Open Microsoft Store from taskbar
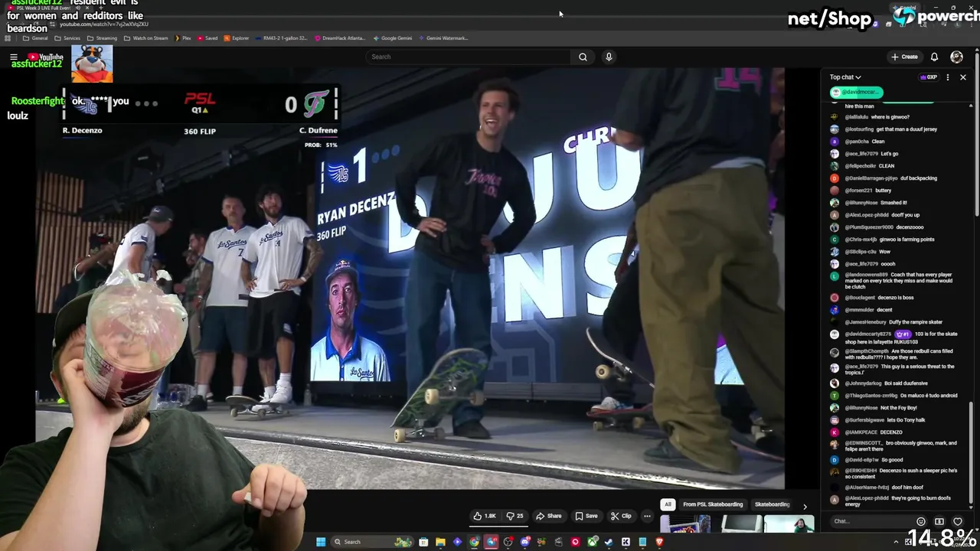980x551 pixels. pos(423,542)
